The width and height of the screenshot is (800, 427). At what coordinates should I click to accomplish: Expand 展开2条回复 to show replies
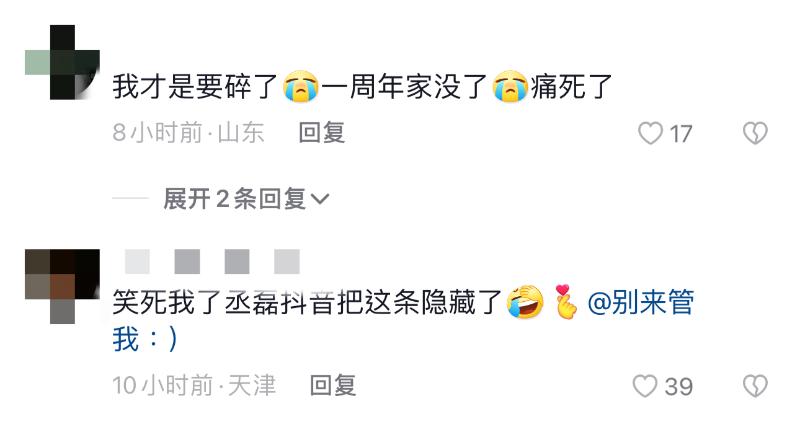[246, 198]
